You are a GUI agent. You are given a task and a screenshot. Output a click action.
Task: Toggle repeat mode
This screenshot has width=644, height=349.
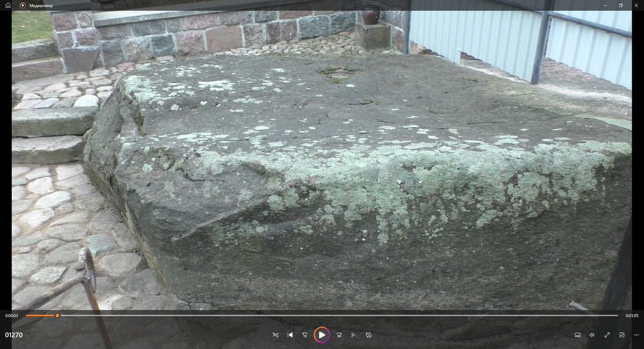click(x=369, y=335)
